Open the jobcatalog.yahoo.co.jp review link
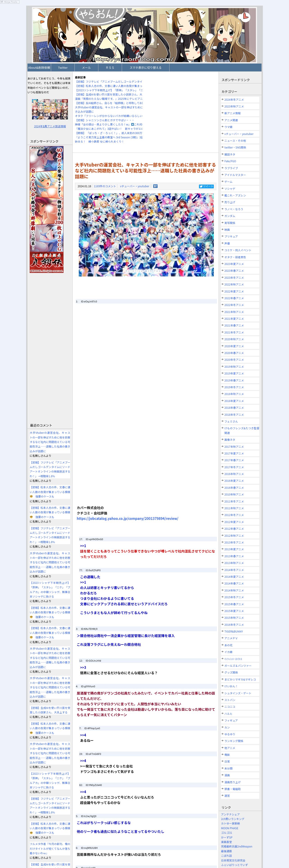The height and width of the screenshot is (868, 289). 128,518
